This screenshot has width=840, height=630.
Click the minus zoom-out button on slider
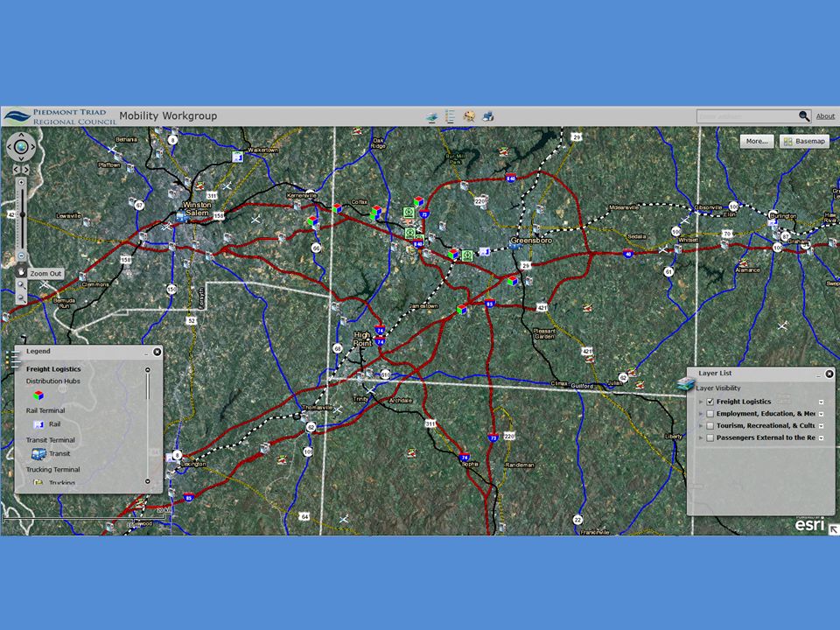(21, 255)
